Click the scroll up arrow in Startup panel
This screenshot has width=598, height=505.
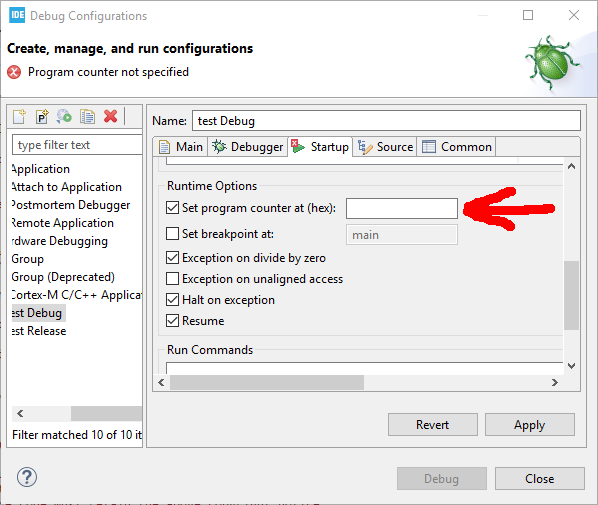[571, 166]
